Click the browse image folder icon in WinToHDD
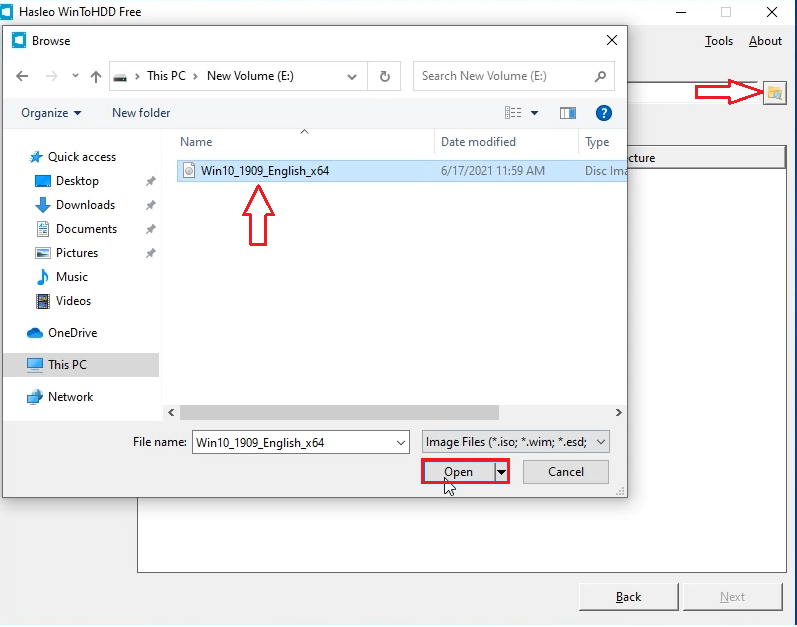Screen dimensions: 797x627 pos(775,93)
